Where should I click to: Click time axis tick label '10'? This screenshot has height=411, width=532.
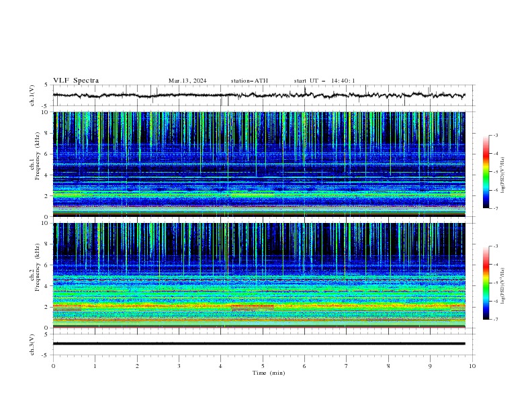pyautogui.click(x=472, y=366)
